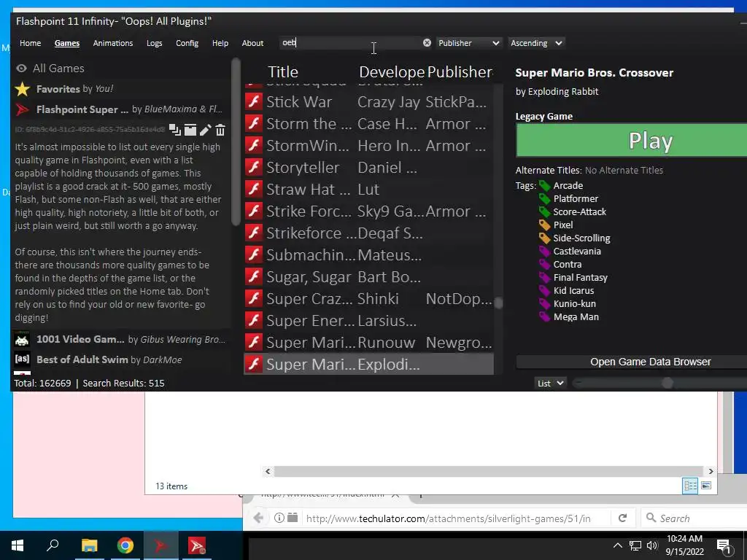Select the Submachine game row
This screenshot has height=560, width=747.
click(x=368, y=254)
